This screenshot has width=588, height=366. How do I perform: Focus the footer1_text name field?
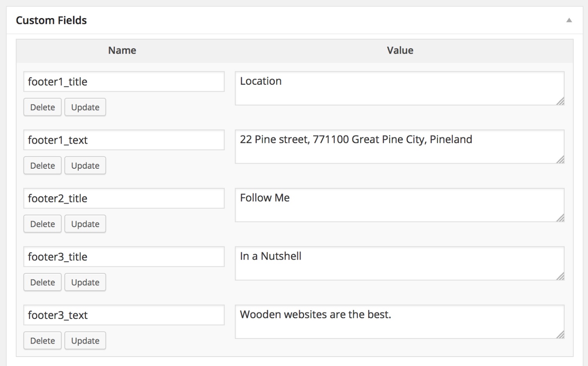coord(124,140)
